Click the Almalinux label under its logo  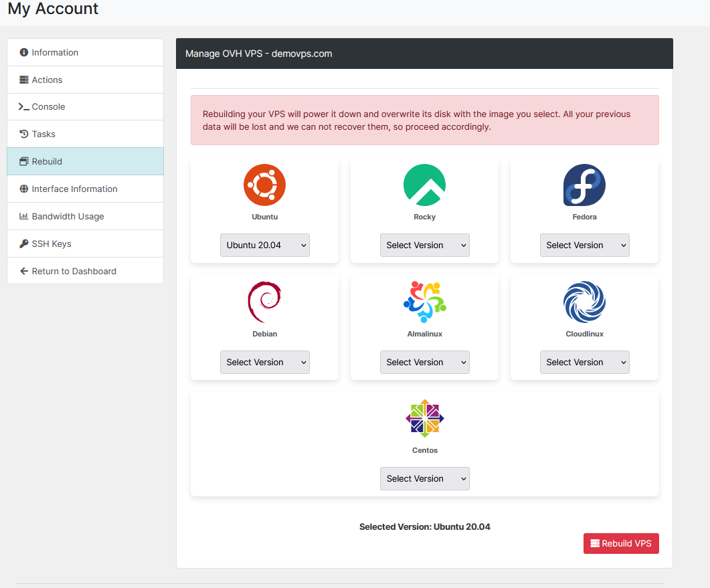click(424, 334)
